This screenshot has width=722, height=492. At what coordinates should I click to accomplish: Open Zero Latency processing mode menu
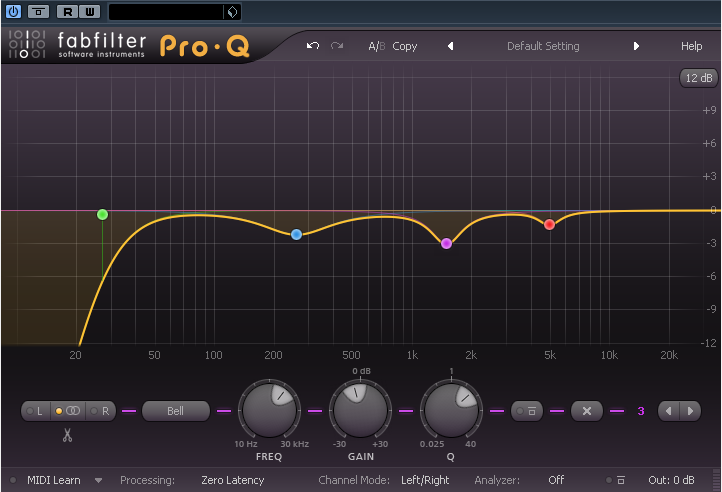click(x=233, y=480)
